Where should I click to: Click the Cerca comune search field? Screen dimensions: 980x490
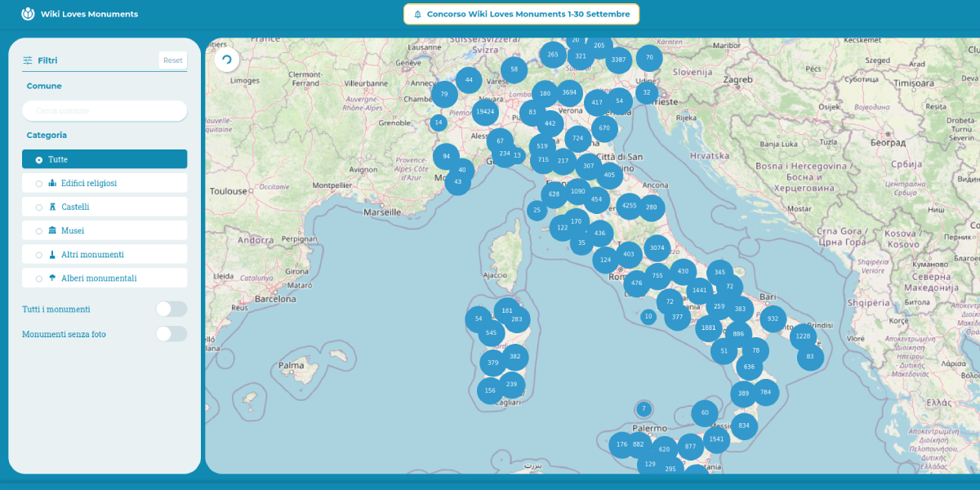click(x=105, y=110)
